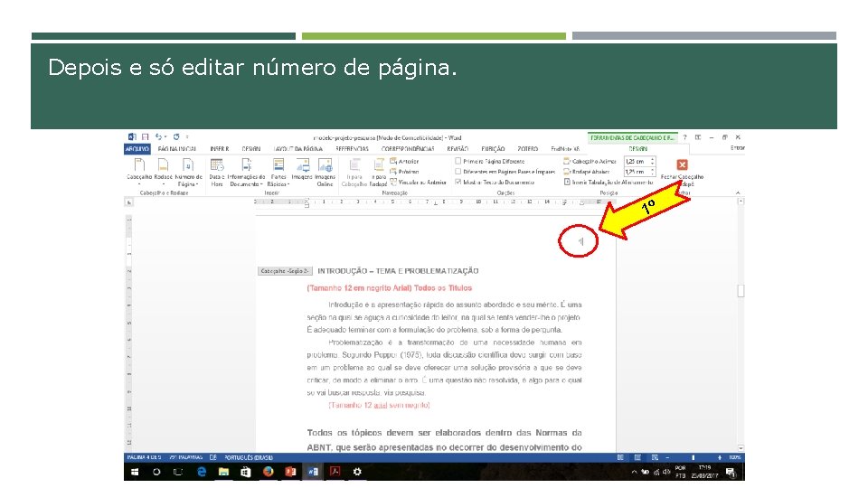
Task: Open the ZOTERO tab
Action: (x=527, y=149)
